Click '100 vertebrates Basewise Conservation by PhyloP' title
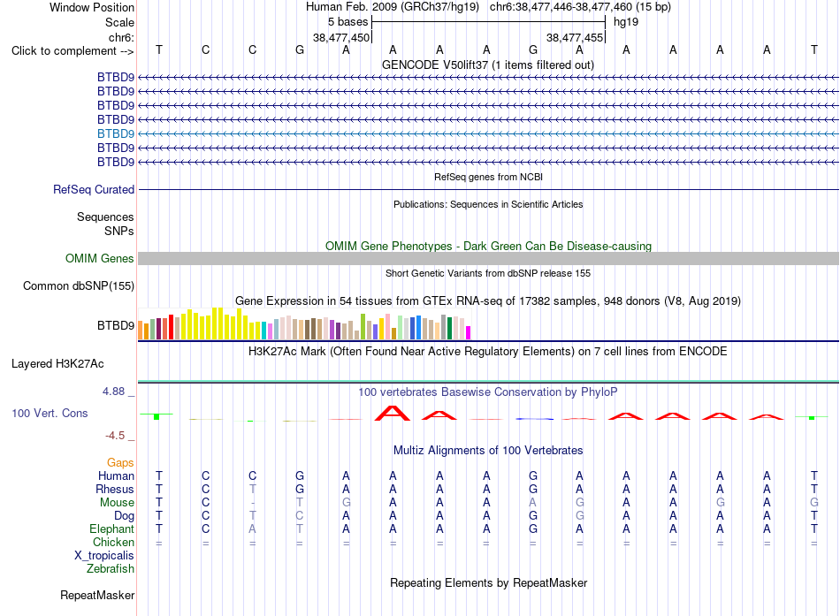This screenshot has height=616, width=840. click(488, 392)
